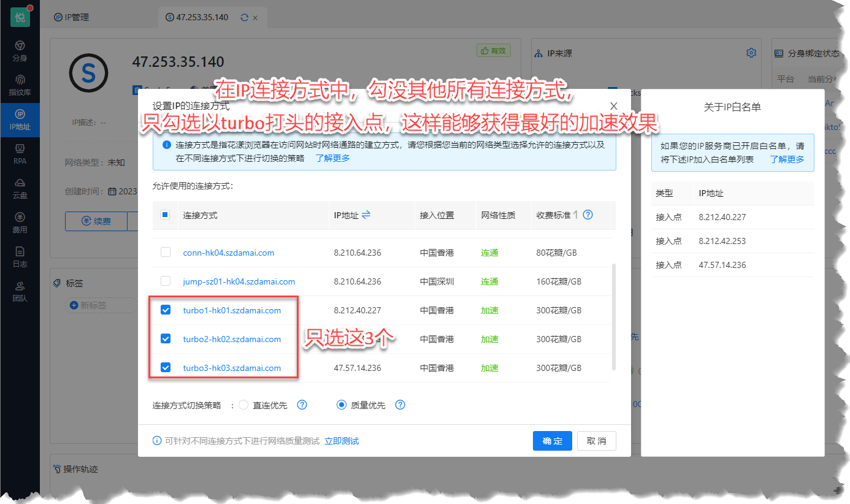This screenshot has width=850, height=504.
Task: Open the 团队 team section
Action: (20, 292)
